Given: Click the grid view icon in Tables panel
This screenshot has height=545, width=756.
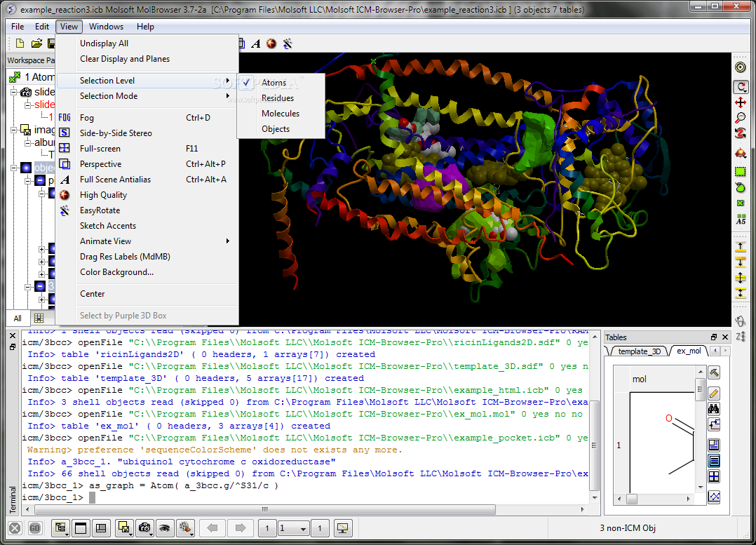Looking at the screenshot, I should pyautogui.click(x=714, y=476).
